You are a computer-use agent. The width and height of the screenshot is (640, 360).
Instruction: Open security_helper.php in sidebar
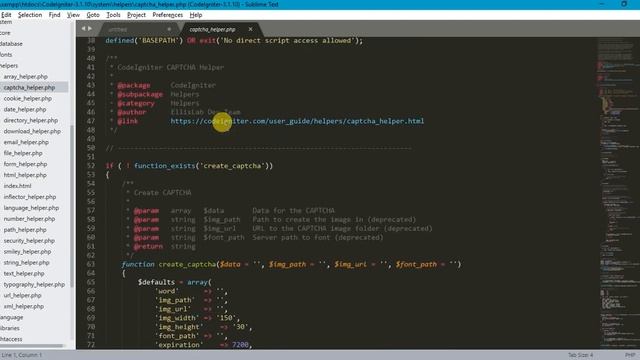tap(29, 241)
